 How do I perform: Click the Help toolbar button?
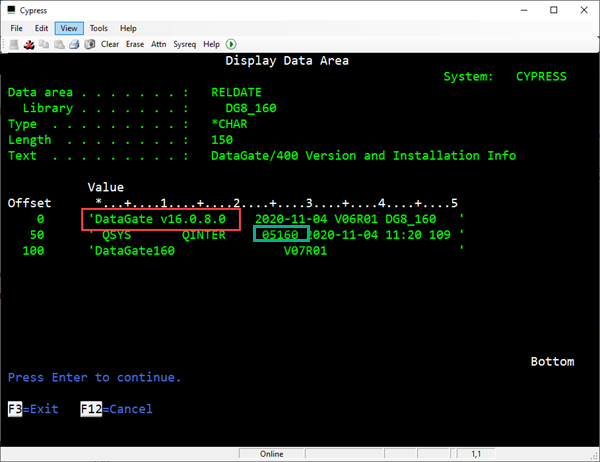(211, 44)
